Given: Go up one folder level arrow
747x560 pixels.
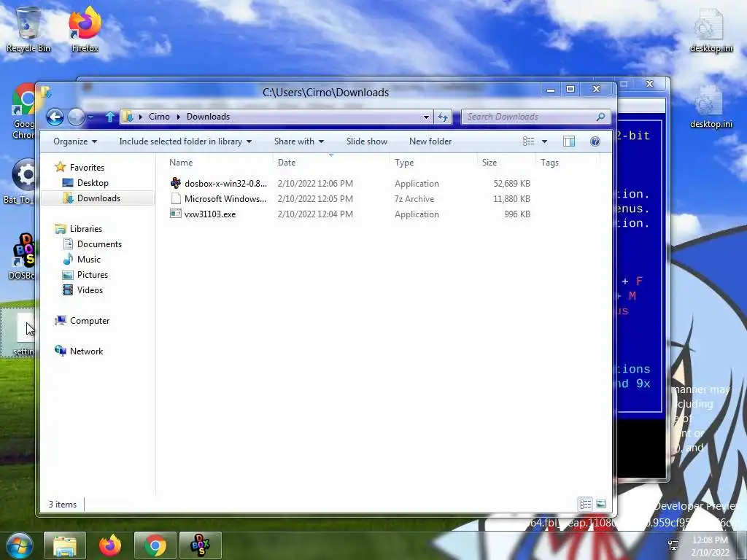Looking at the screenshot, I should point(110,117).
